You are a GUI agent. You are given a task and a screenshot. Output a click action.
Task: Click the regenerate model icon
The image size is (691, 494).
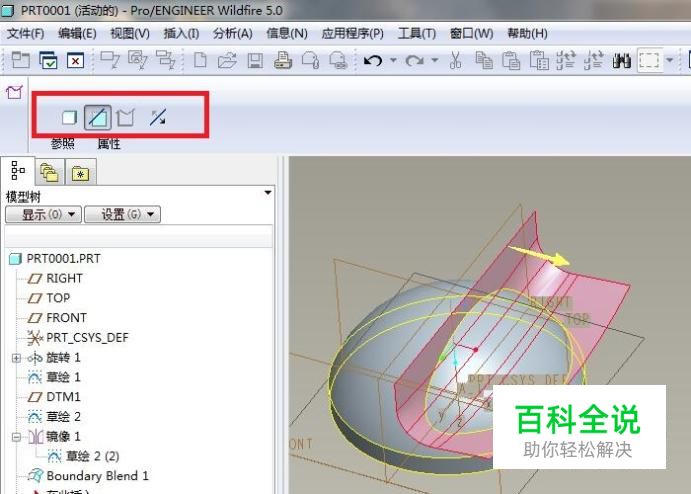(x=566, y=60)
